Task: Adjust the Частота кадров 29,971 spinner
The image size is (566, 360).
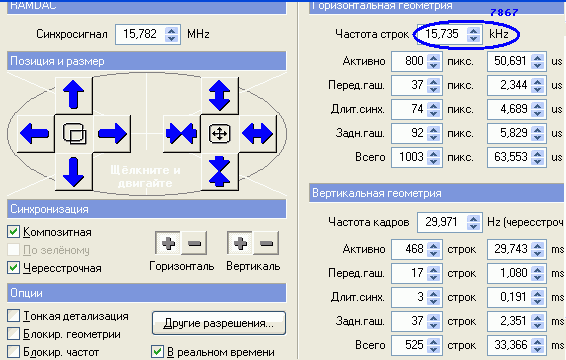Action: pos(474,222)
